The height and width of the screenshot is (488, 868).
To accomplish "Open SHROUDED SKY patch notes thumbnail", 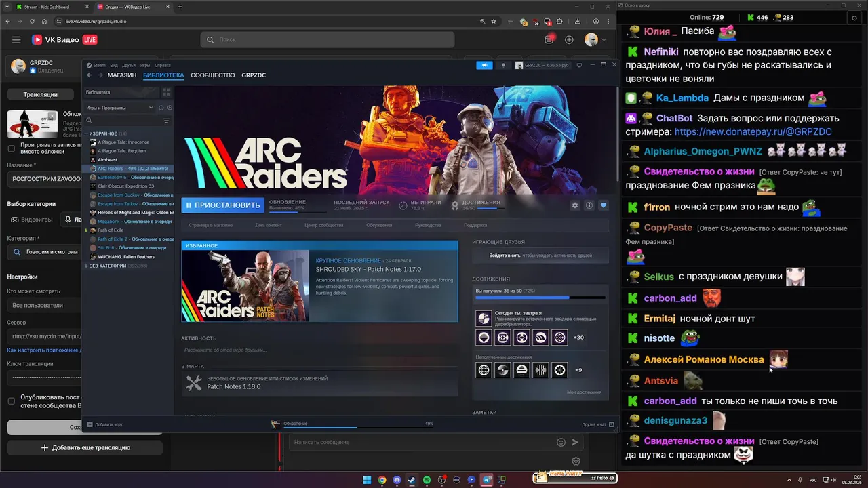I will pyautogui.click(x=245, y=285).
